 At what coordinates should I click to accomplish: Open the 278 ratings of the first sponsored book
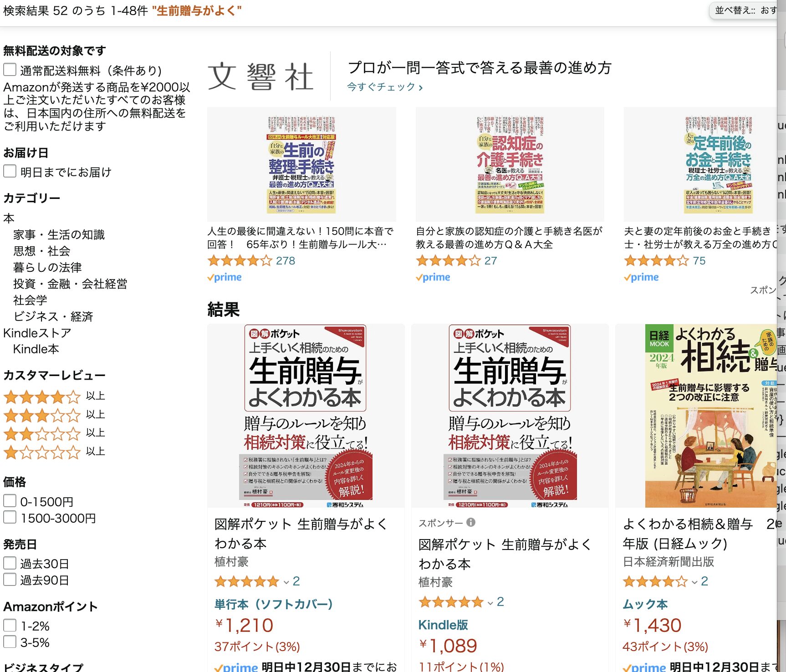pyautogui.click(x=286, y=261)
